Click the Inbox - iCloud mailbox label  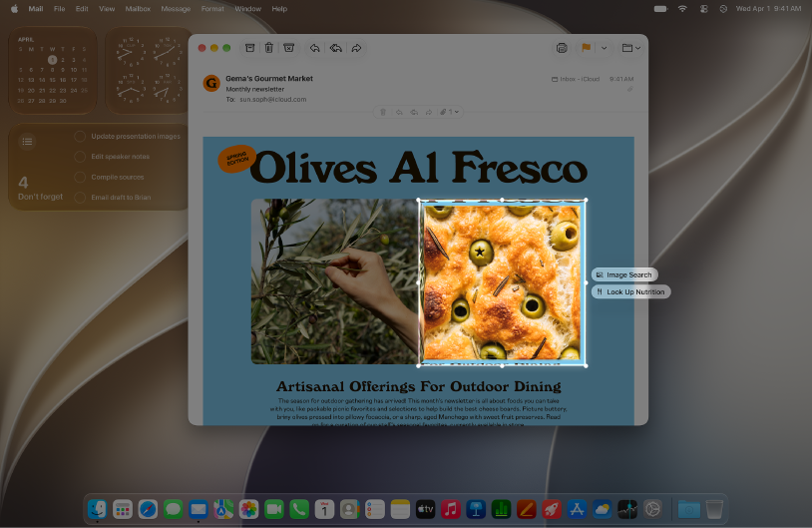pyautogui.click(x=576, y=79)
